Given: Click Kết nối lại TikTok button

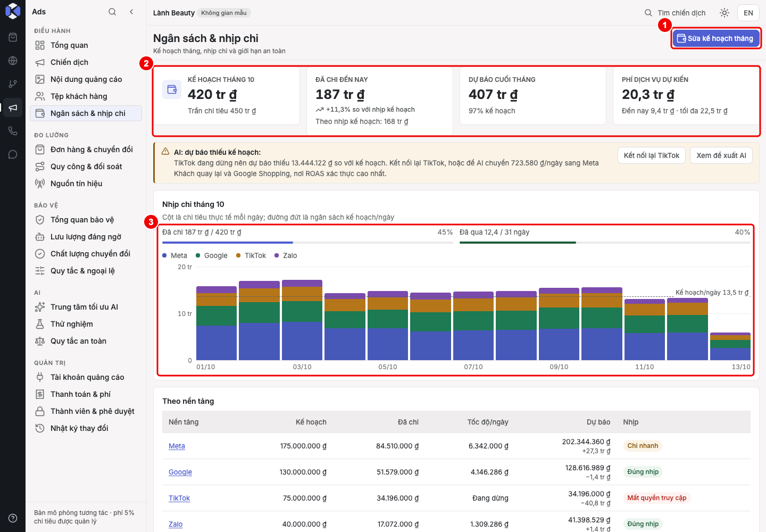Looking at the screenshot, I should (652, 155).
